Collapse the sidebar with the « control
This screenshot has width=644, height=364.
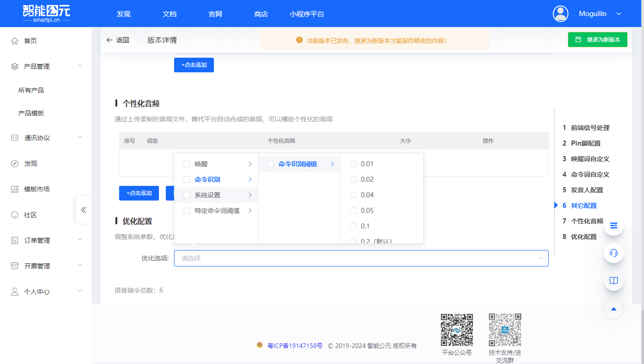click(x=83, y=209)
